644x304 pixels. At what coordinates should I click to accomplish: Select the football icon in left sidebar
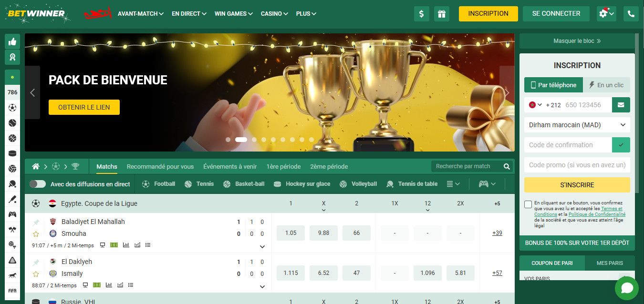point(12,108)
